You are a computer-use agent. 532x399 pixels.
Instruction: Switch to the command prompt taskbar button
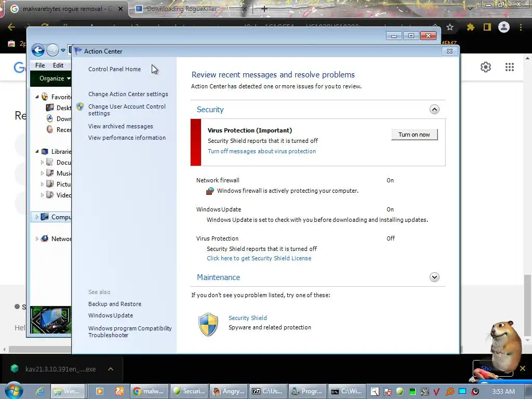(347, 391)
